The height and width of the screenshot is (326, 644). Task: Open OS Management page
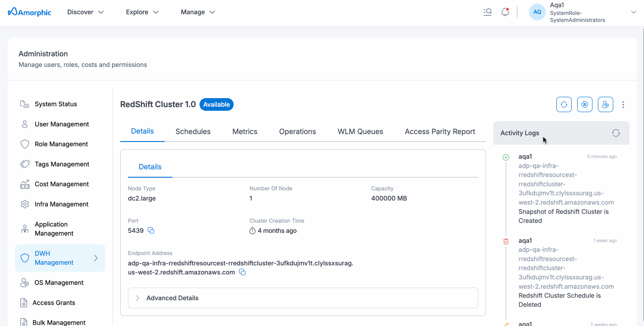tap(59, 283)
